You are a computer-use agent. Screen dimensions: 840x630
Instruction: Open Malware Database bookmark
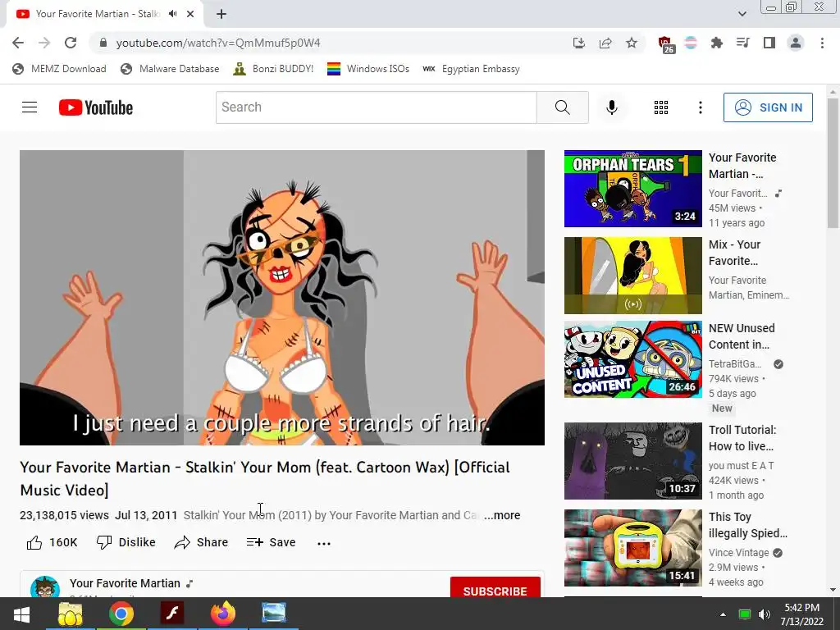tap(170, 69)
